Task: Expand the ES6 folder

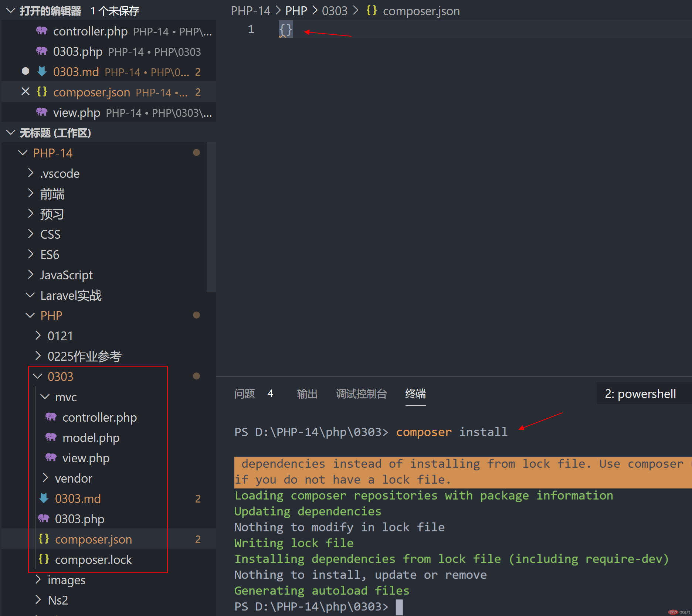Action: pos(30,255)
